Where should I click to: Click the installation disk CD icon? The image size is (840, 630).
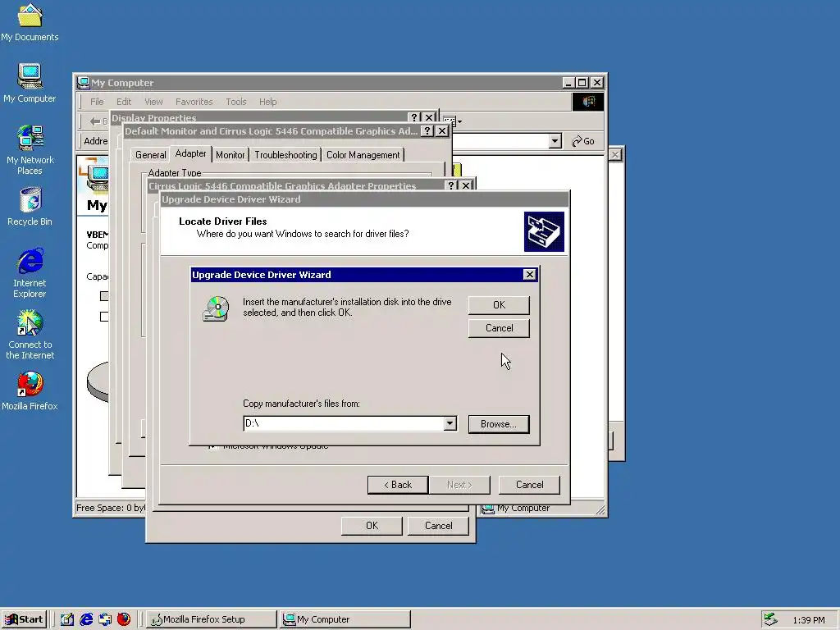(x=216, y=308)
